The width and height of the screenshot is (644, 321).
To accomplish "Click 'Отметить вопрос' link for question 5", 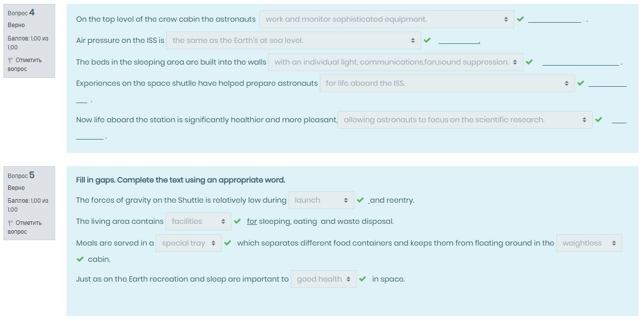I will click(28, 227).
